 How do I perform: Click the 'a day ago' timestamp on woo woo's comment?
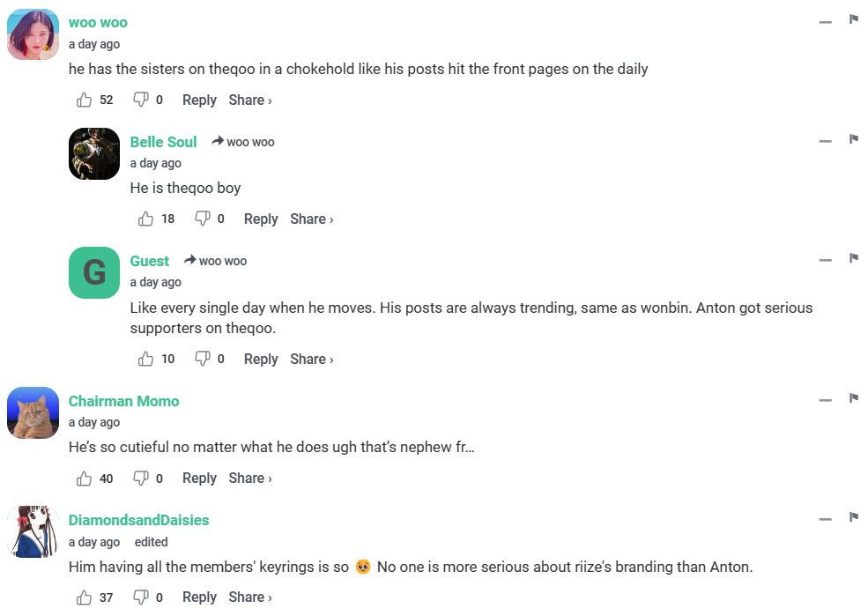tap(94, 44)
